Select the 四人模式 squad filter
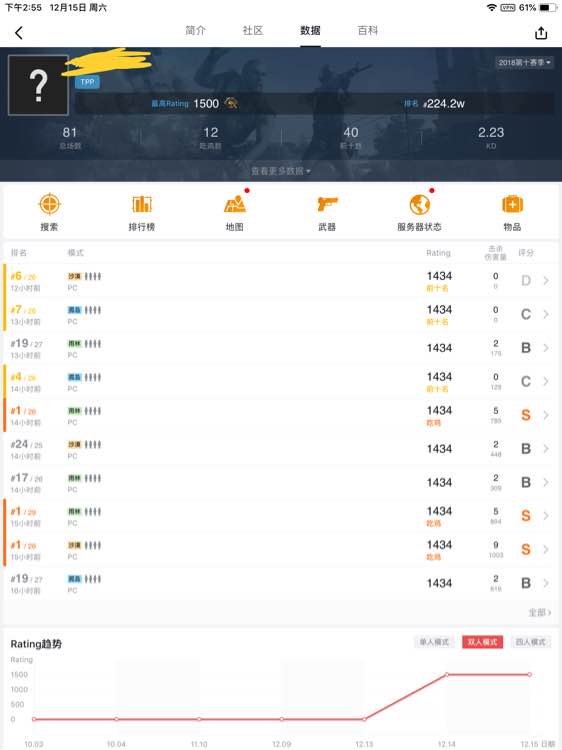 (x=530, y=642)
